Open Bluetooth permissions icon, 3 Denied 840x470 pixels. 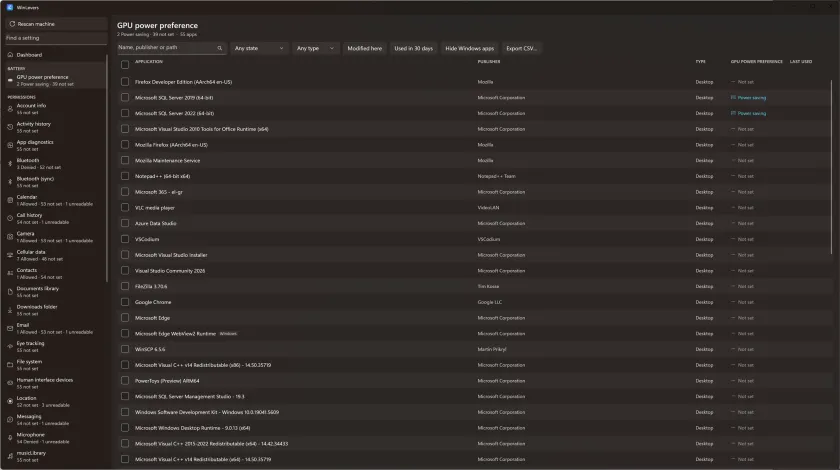pyautogui.click(x=10, y=163)
